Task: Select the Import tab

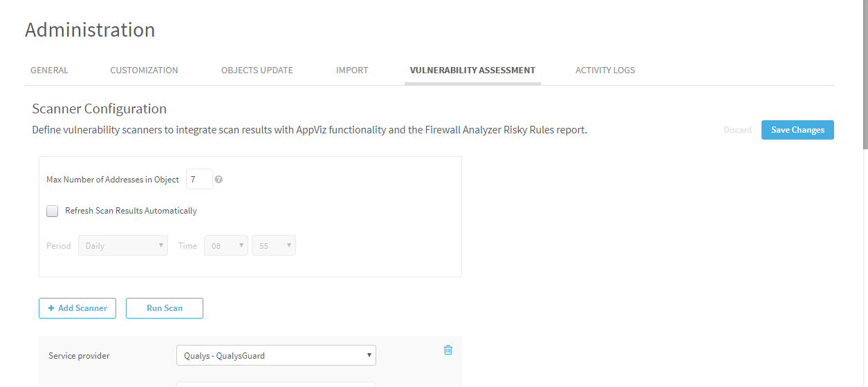Action: 352,70
